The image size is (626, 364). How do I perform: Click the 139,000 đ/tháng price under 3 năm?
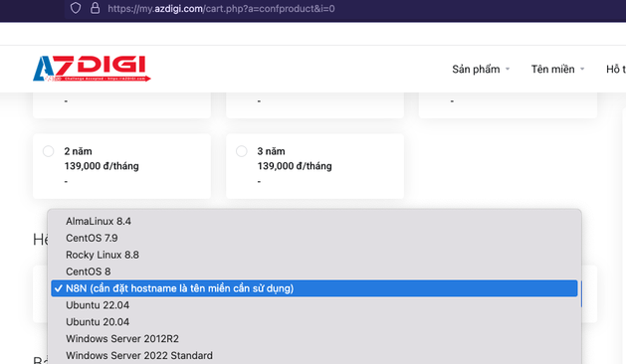pos(295,166)
